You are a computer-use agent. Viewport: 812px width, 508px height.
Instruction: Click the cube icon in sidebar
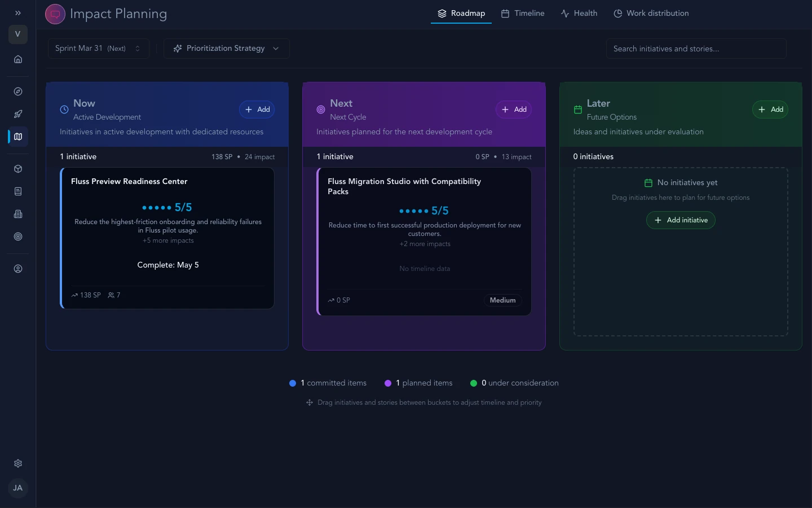coord(18,169)
